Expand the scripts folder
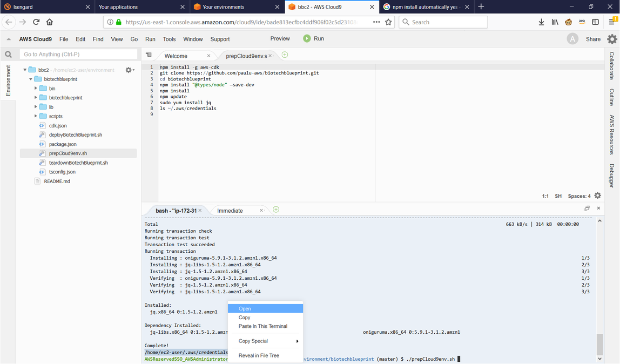 (x=36, y=116)
